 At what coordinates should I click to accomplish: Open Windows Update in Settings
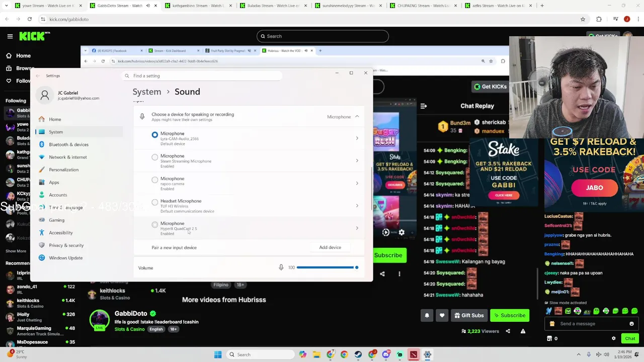[78, 258]
